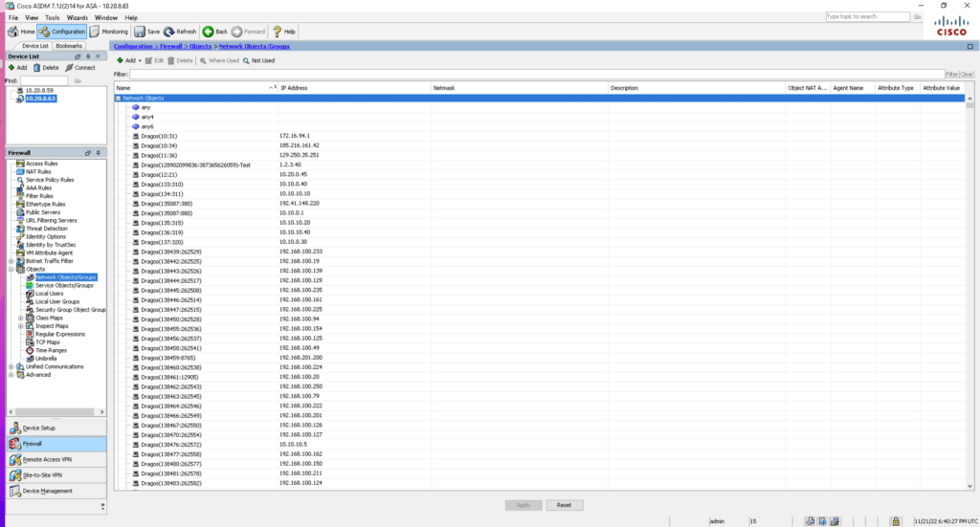This screenshot has height=527, width=980.
Task: Open the Add dropdown for network objects
Action: tap(129, 60)
